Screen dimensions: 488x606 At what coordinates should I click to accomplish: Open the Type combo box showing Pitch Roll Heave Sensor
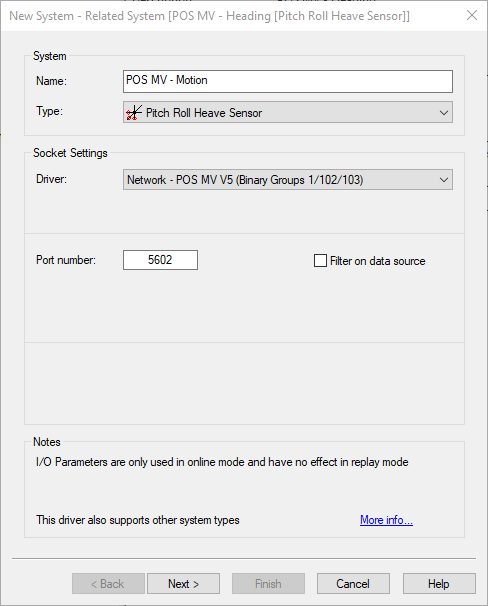(288, 112)
